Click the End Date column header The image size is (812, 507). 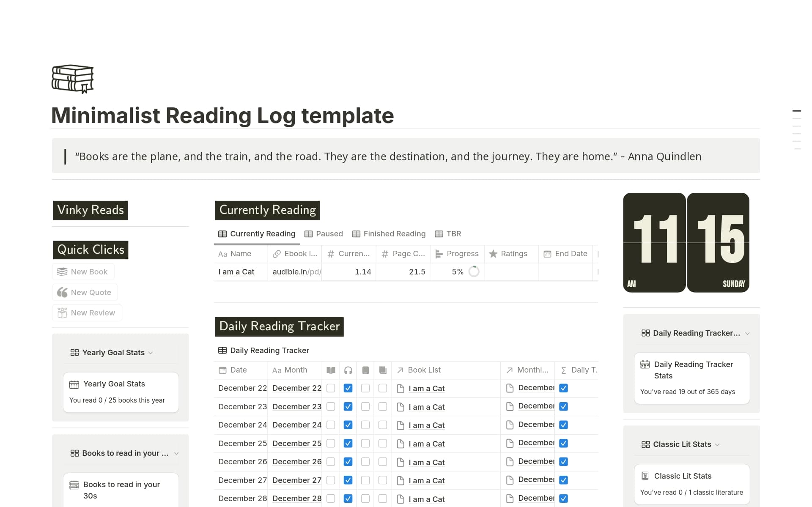pos(565,254)
